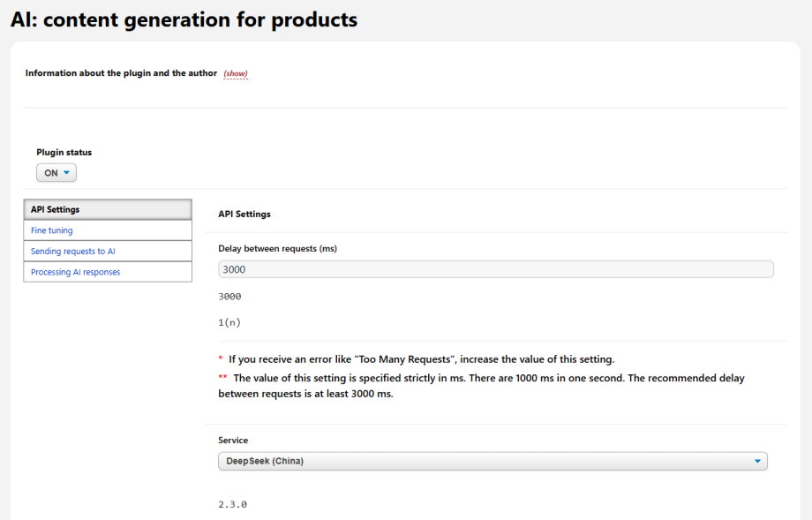Screen dimensions: 812x520
Task: Click the monospace 3000 value text
Action: (229, 297)
